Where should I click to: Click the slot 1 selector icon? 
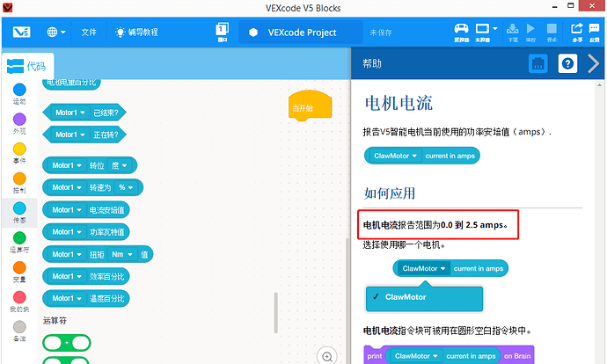(223, 32)
